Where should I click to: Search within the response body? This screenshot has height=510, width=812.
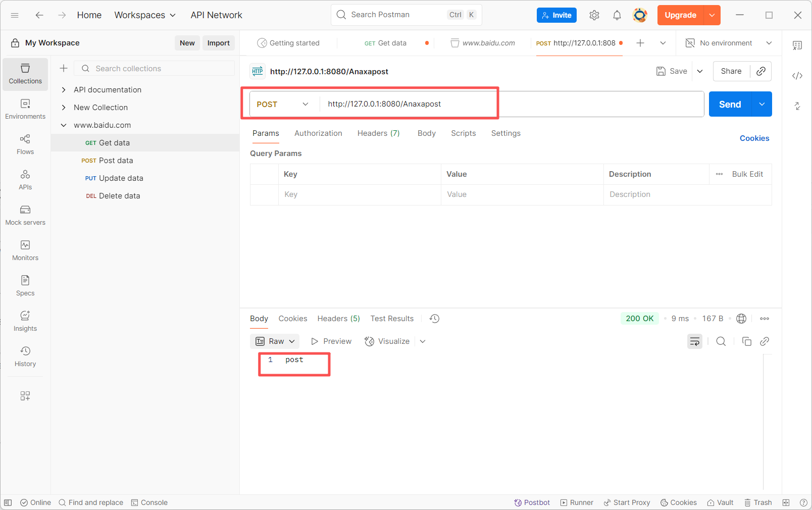721,341
